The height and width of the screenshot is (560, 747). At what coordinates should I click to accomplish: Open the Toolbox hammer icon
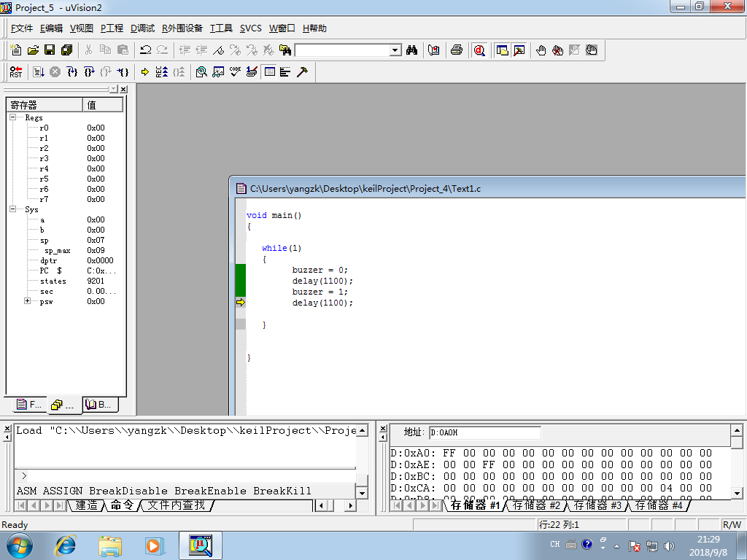point(302,72)
